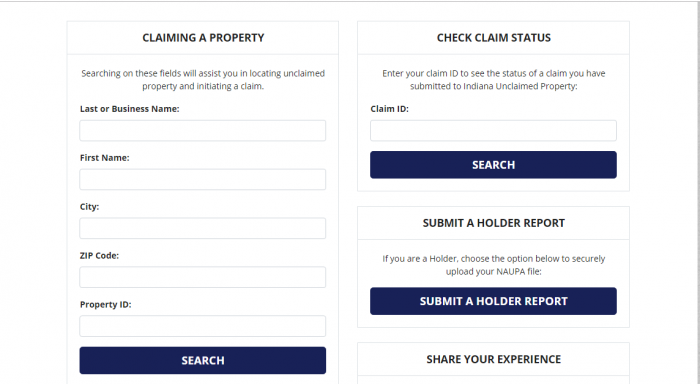Click the SHARE YOUR EXPERIENCE panel heading
Screen dimensions: 700x384
click(494, 359)
